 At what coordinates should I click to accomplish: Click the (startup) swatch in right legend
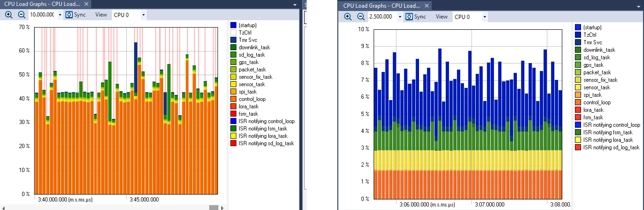point(578,27)
